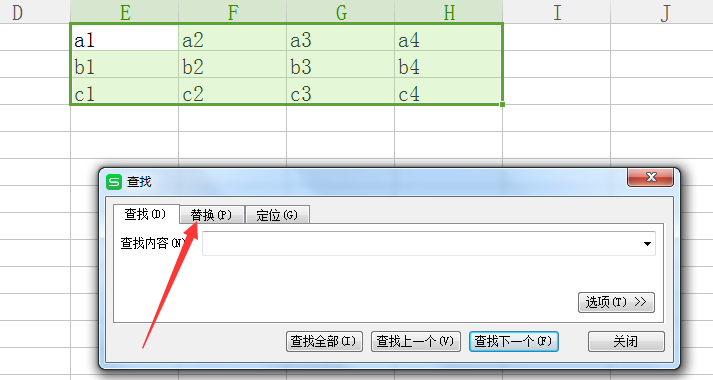Select cell containing b4

[448, 64]
